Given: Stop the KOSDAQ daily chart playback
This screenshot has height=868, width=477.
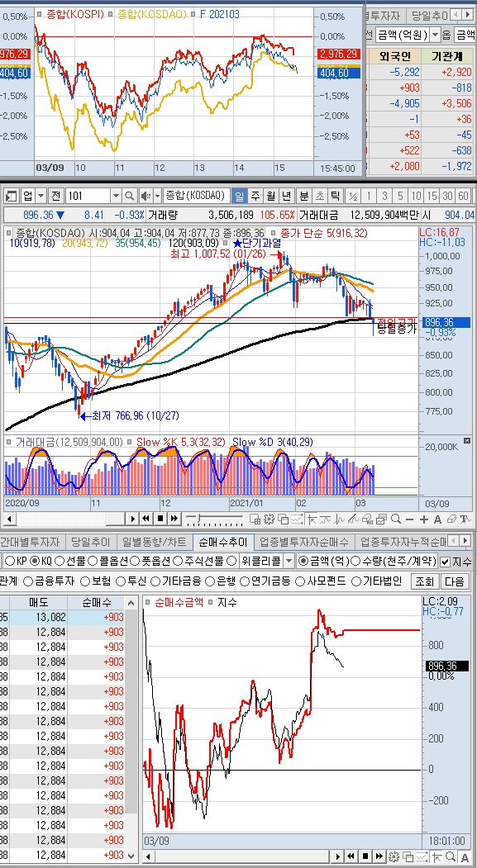Looking at the screenshot, I should pyautogui.click(x=160, y=518).
